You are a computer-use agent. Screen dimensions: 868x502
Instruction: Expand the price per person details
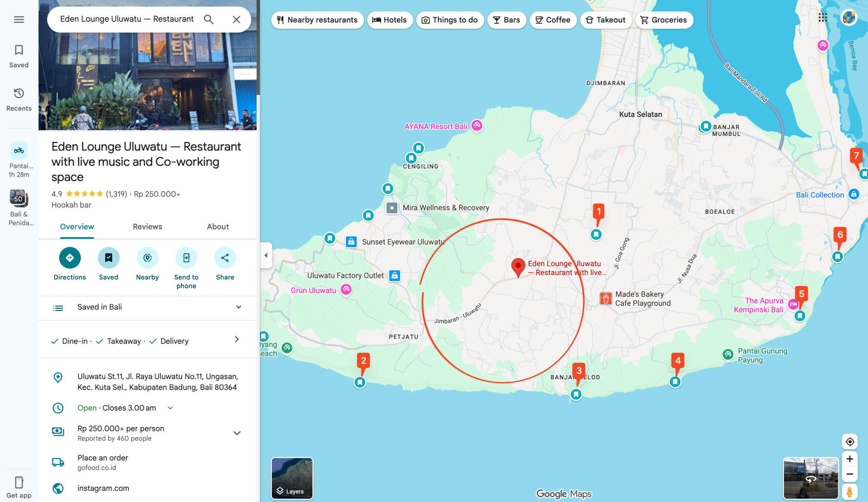click(x=237, y=433)
